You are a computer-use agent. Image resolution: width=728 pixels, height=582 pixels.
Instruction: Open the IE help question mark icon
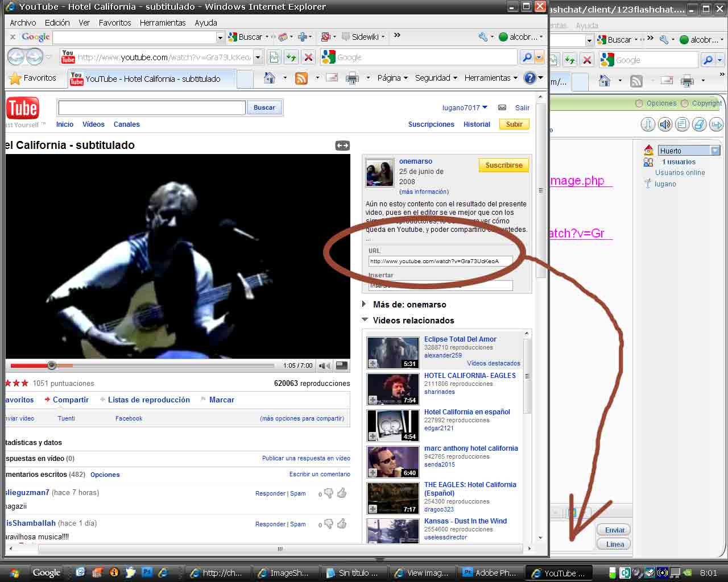[530, 78]
